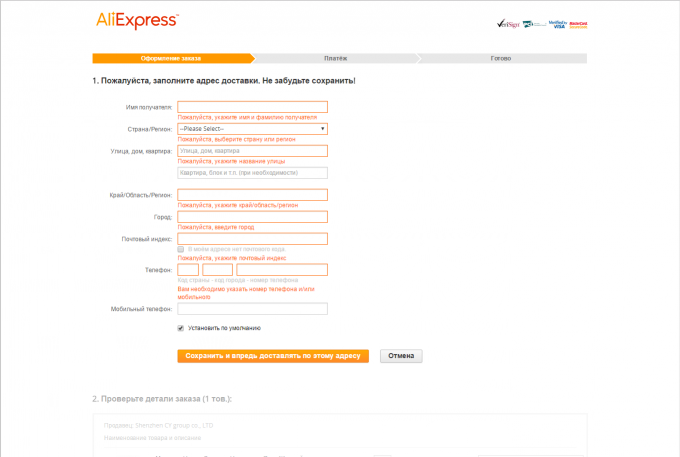
Task: Focus the street, house, apartment field
Action: click(252, 151)
